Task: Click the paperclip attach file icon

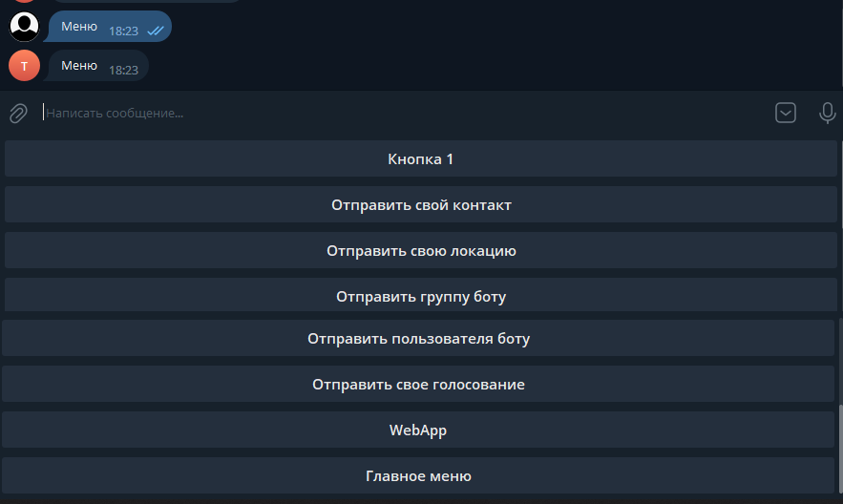Action: 18,114
